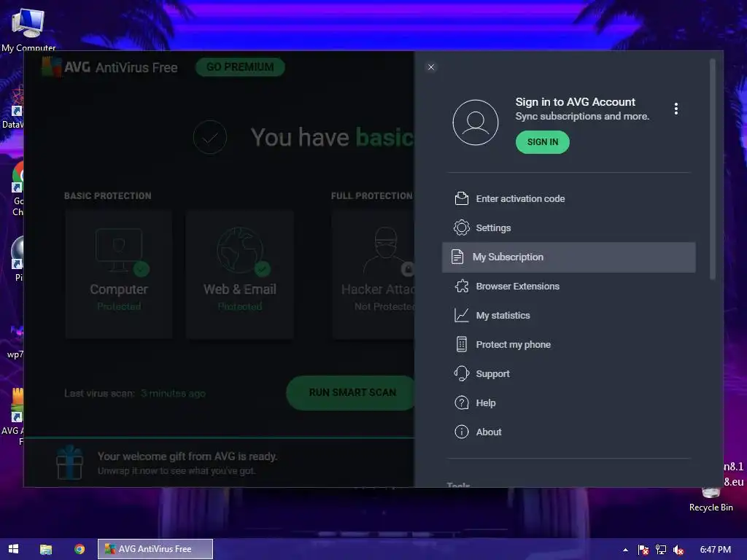Viewport: 747px width, 560px height.
Task: Click the muted volume tray icon
Action: point(678,550)
